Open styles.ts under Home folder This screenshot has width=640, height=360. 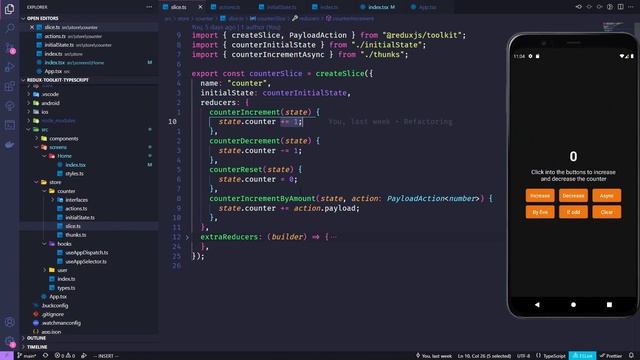(x=74, y=173)
